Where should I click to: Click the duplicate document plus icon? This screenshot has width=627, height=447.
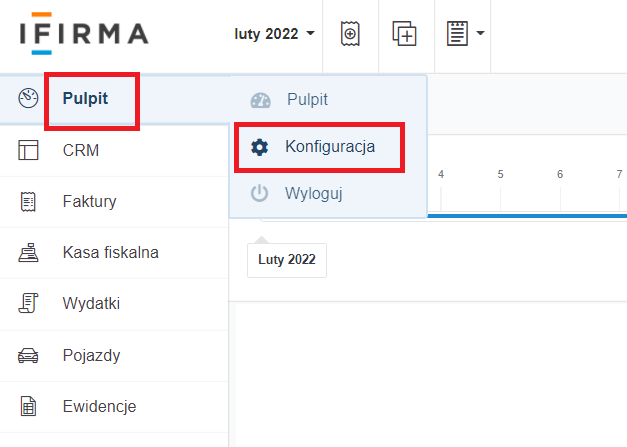click(404, 34)
